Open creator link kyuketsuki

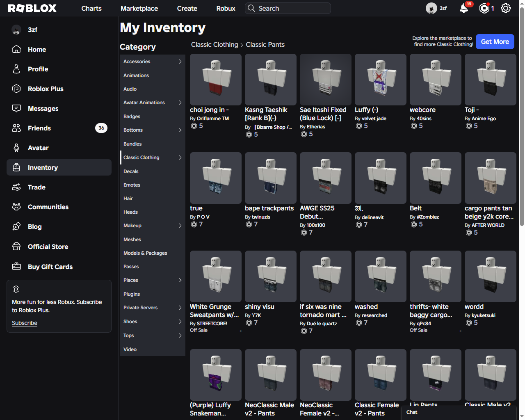pyautogui.click(x=484, y=315)
